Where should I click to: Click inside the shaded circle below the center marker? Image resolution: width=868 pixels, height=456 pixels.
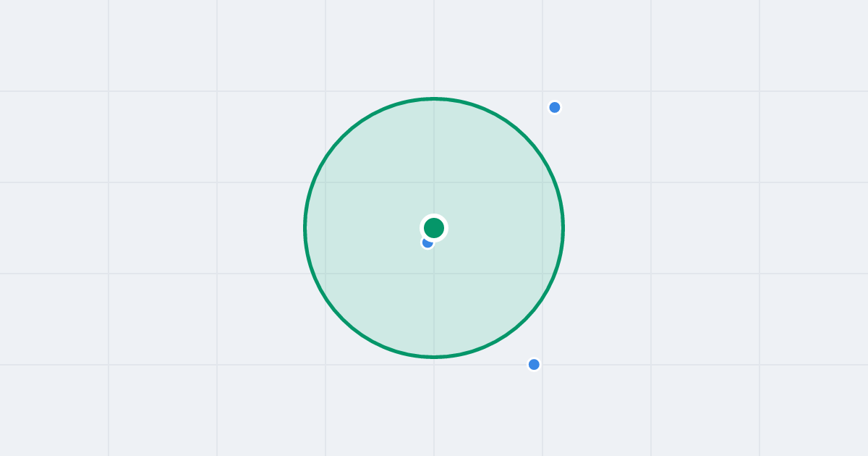pyautogui.click(x=434, y=304)
